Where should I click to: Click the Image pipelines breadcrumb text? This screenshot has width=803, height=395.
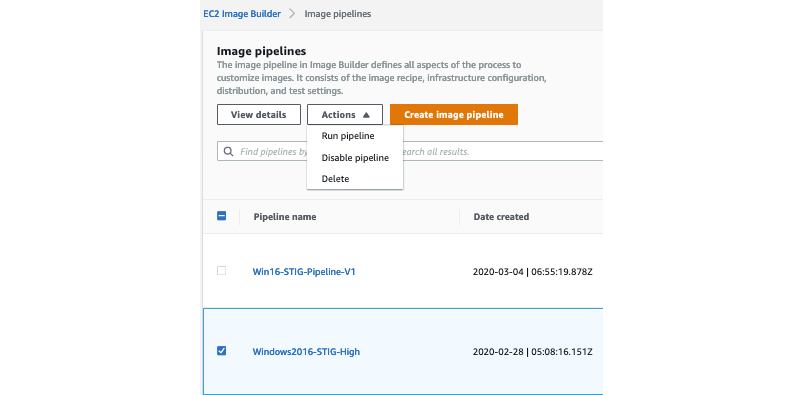(x=338, y=14)
